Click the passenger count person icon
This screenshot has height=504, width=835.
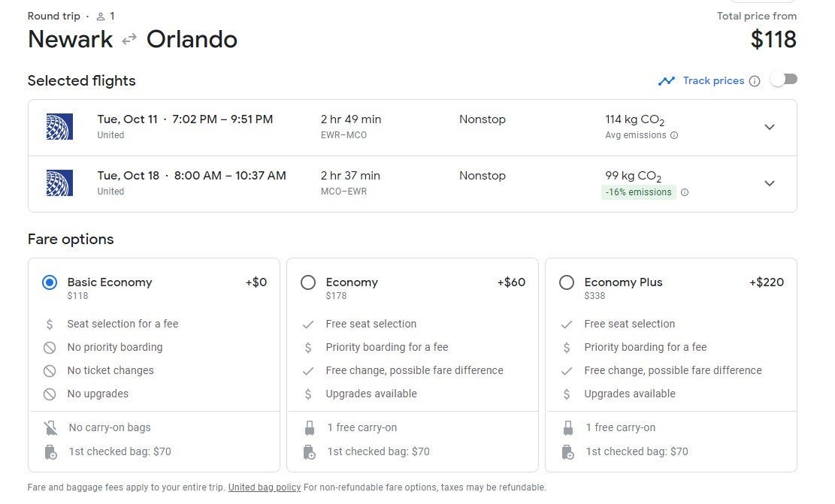click(101, 17)
